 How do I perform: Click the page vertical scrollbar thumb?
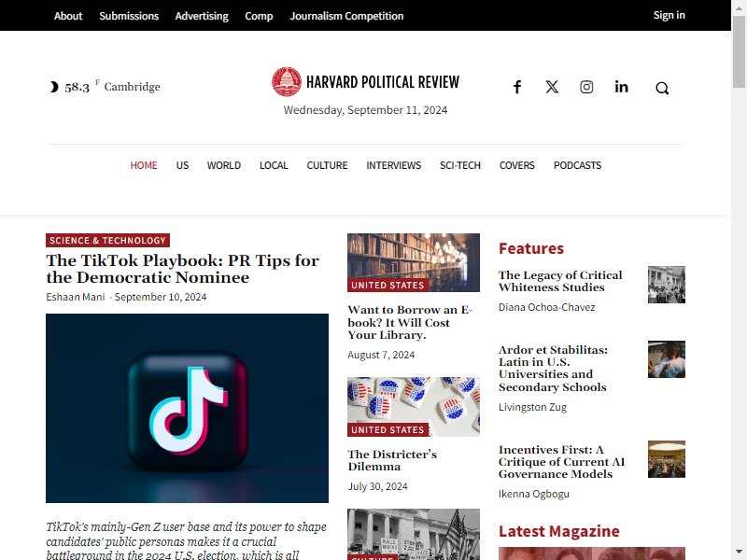point(739,52)
